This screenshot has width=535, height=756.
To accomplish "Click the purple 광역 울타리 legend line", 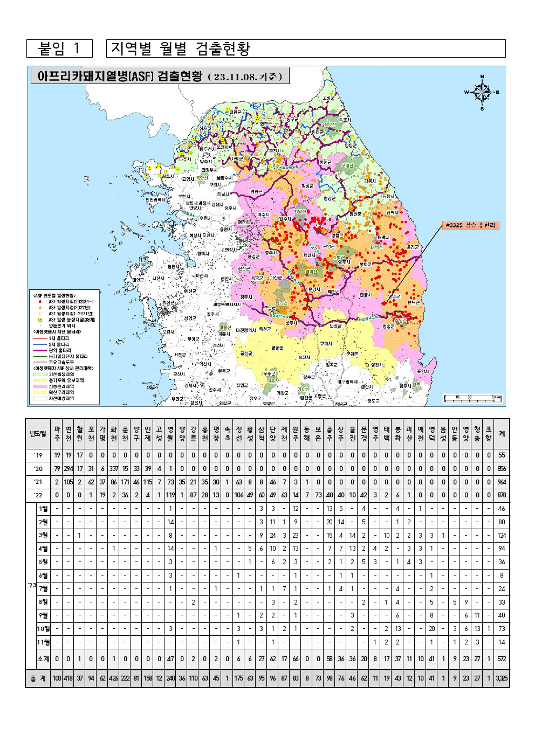I will (x=40, y=350).
